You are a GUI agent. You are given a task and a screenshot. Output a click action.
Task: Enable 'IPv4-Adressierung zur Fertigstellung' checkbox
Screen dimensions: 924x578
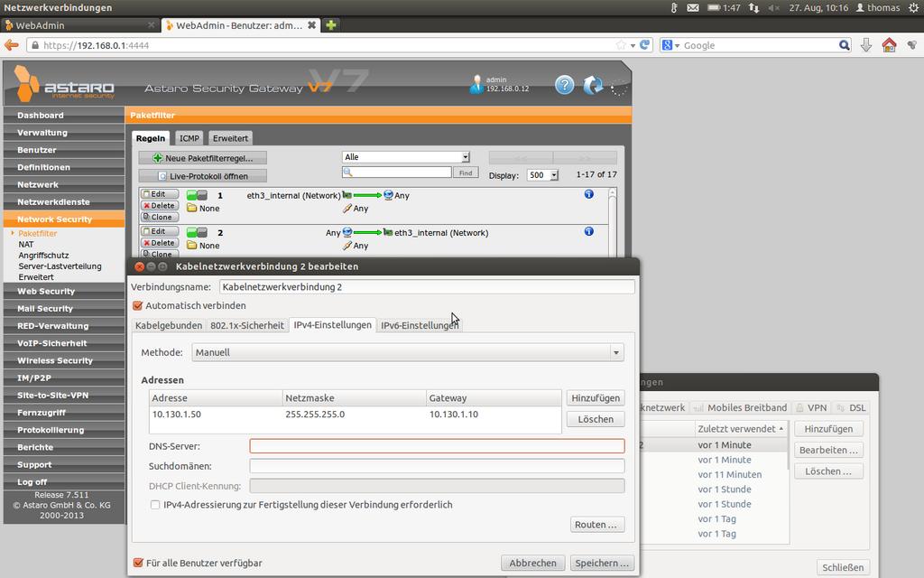155,505
